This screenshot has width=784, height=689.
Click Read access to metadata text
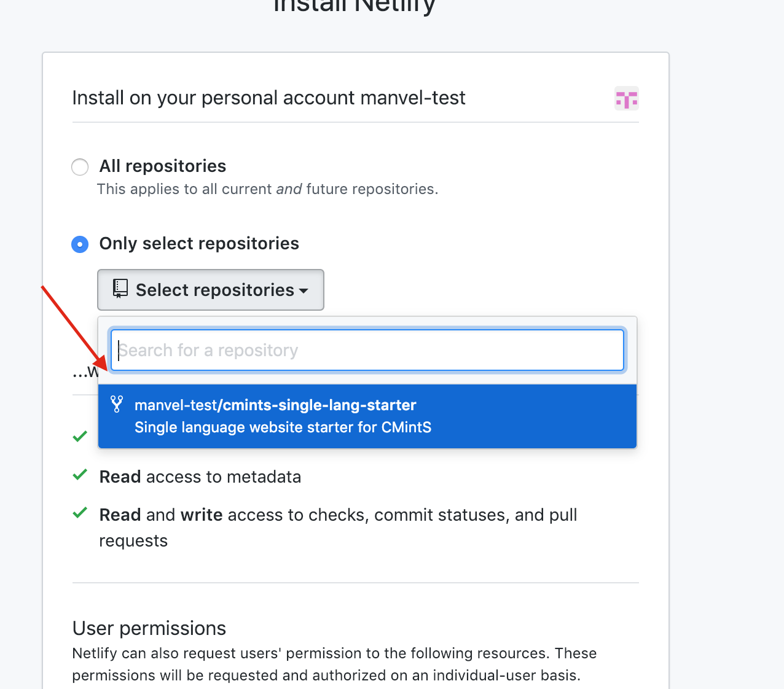(200, 477)
